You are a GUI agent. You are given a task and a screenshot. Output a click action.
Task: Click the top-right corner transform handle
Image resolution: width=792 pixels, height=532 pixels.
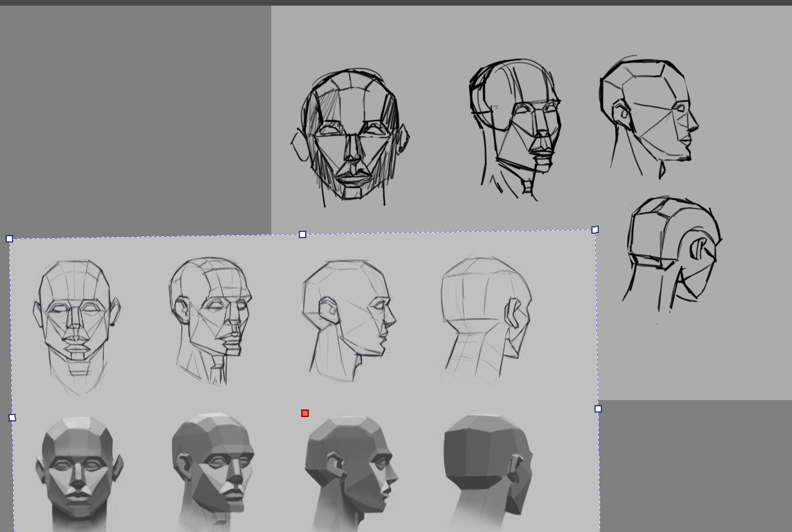(595, 229)
